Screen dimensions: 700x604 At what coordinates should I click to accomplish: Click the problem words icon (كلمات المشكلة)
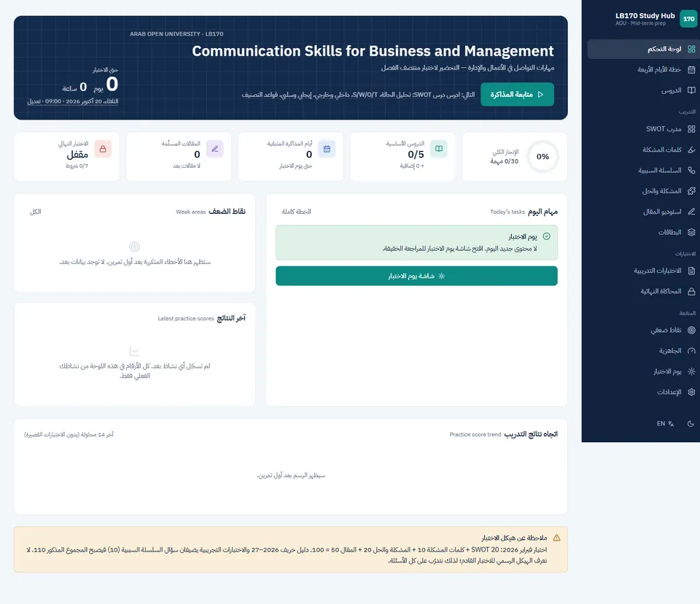[x=691, y=150]
